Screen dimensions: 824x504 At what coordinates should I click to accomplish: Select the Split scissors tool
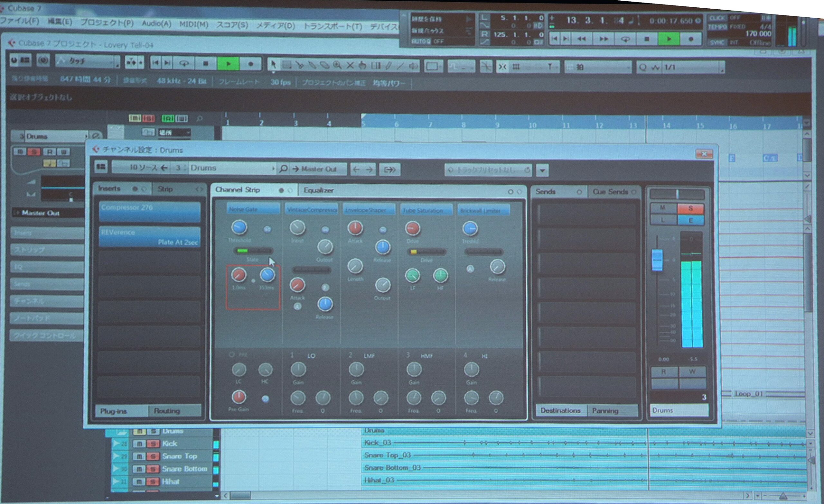300,65
